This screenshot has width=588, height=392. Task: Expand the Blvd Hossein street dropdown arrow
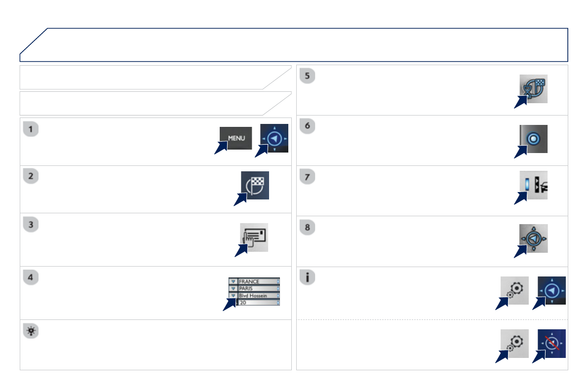pyautogui.click(x=233, y=295)
